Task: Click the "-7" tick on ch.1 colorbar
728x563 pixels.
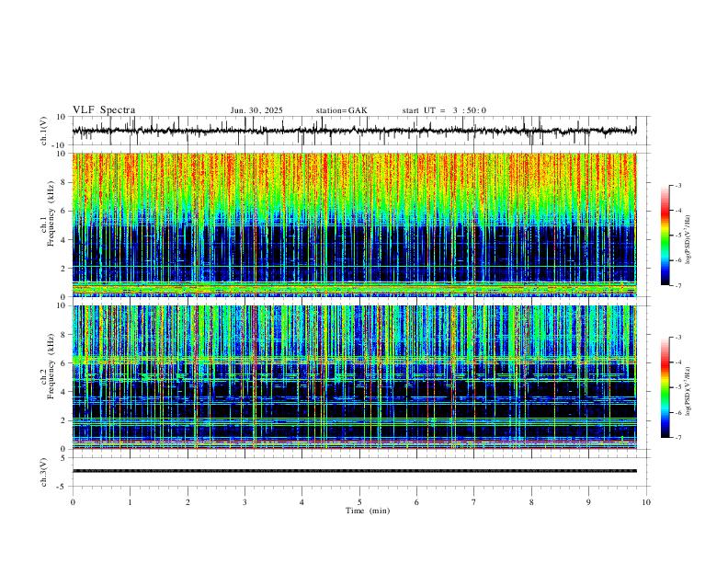Action: coord(677,285)
